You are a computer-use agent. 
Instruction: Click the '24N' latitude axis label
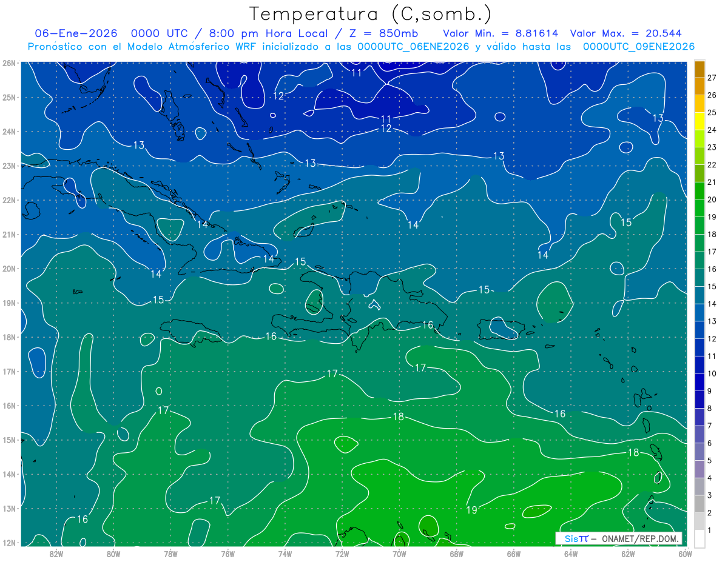click(8, 132)
